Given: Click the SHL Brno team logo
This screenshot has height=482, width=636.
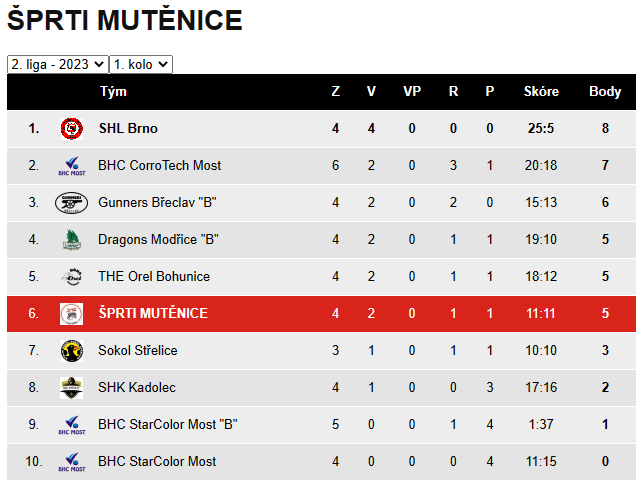Looking at the screenshot, I should [x=72, y=129].
